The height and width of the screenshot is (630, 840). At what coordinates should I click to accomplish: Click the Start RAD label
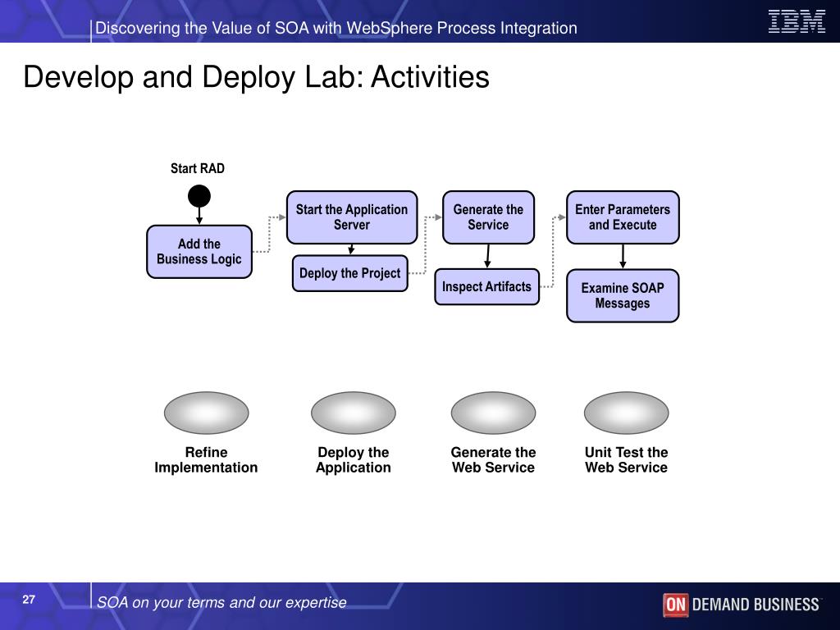pos(198,168)
